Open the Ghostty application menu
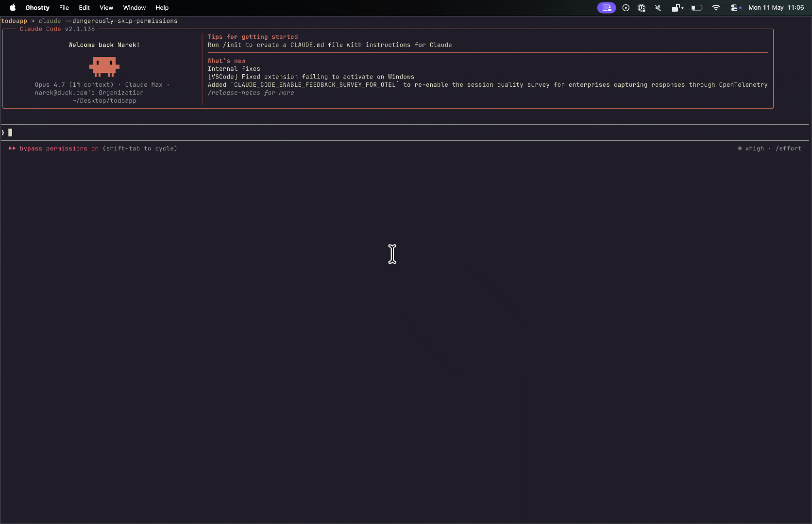Screen dimensions: 812x524 pos(37,8)
